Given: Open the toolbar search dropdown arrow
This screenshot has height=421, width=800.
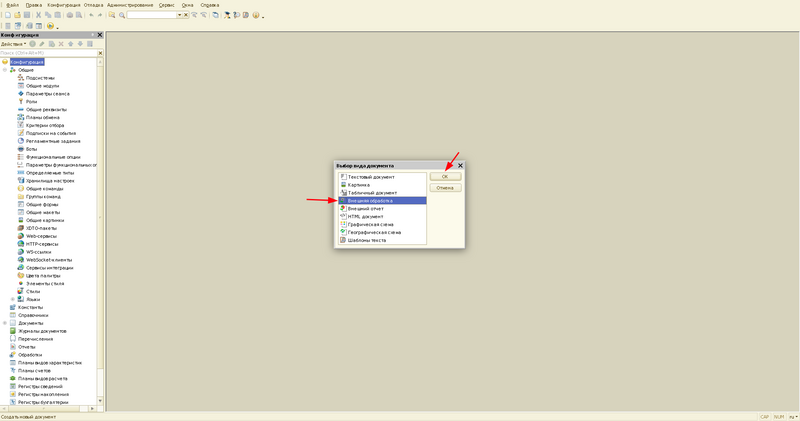Looking at the screenshot, I should (180, 15).
